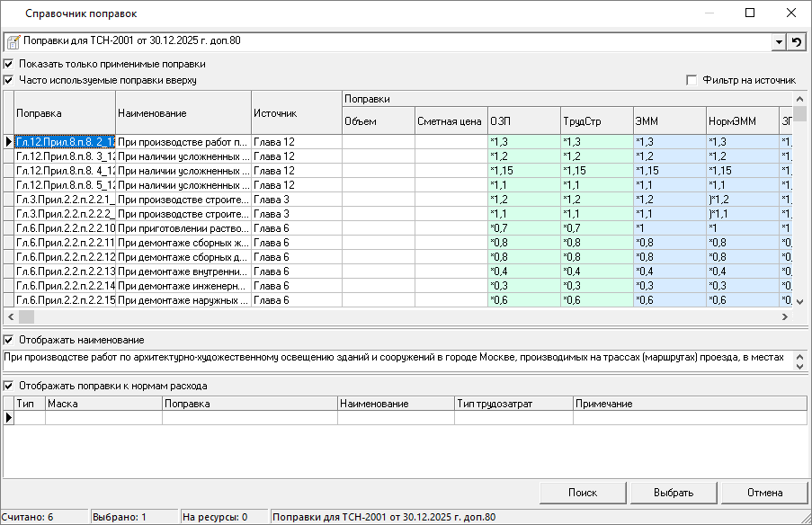The width and height of the screenshot is (812, 525).
Task: Toggle 'Отображать поправки к нормам расхода' checkbox
Action: 8,386
